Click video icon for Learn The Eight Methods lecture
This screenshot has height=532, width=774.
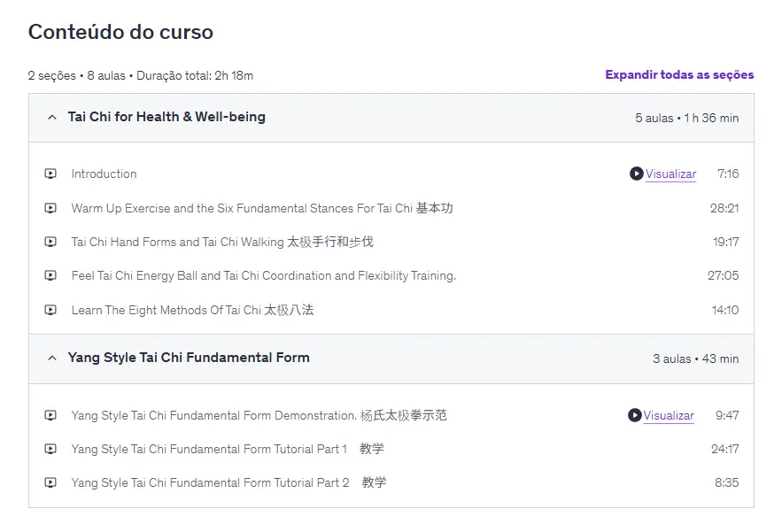coord(50,310)
